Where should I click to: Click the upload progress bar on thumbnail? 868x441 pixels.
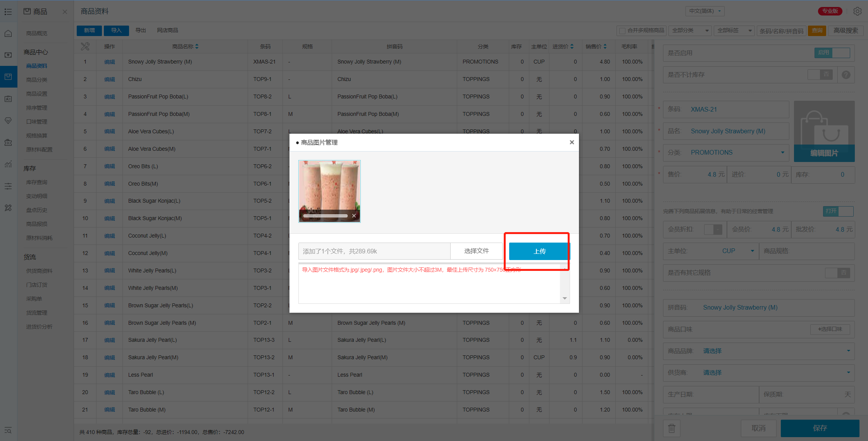coord(325,216)
